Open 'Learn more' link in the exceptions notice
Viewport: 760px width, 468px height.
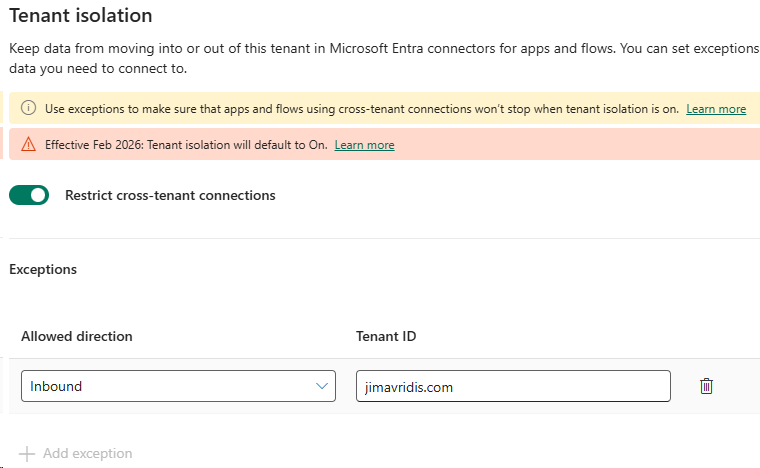pyautogui.click(x=716, y=109)
